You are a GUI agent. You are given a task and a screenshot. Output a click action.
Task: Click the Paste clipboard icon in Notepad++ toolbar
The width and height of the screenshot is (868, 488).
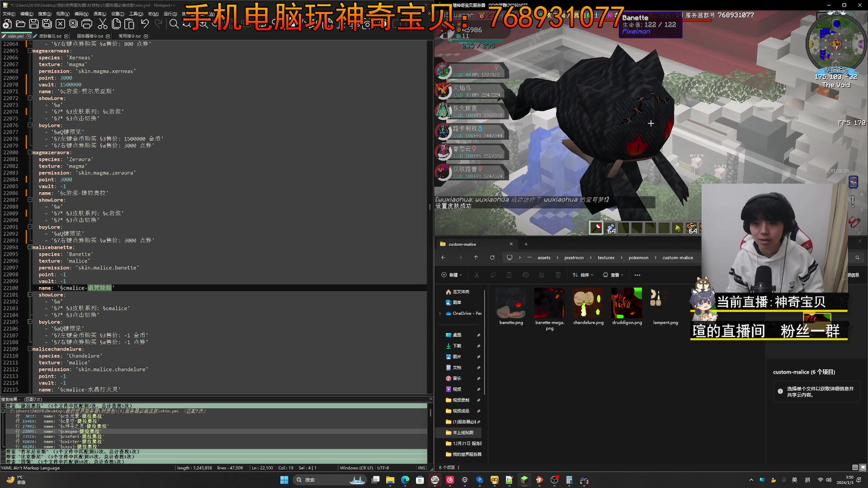point(129,24)
